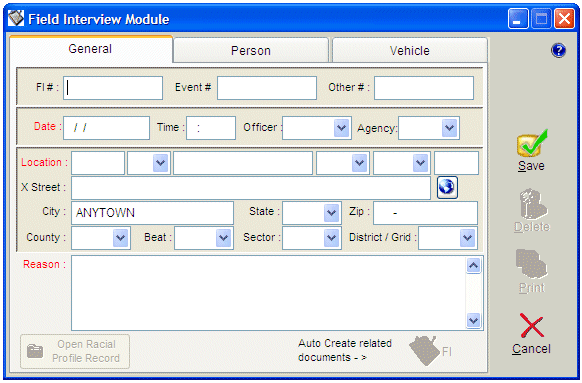Click the Delete trash icon

pyautogui.click(x=532, y=204)
